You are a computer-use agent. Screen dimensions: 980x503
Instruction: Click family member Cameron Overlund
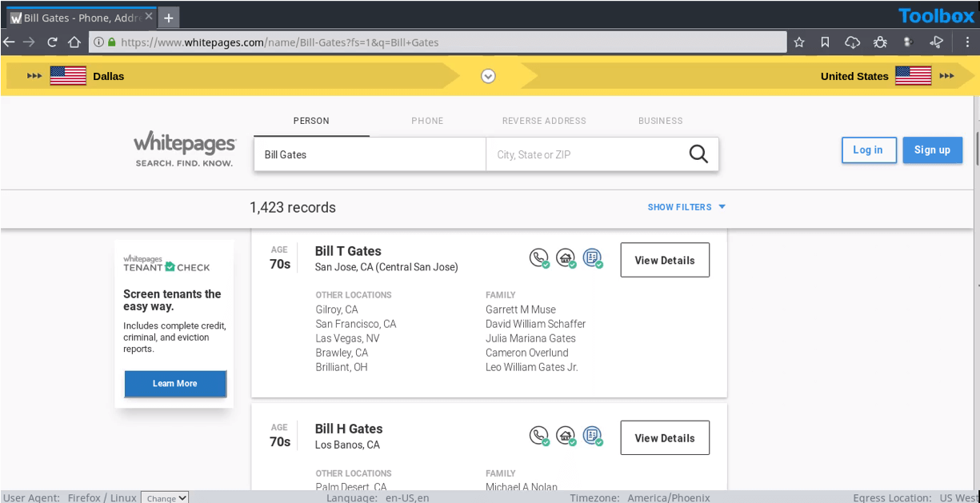pyautogui.click(x=527, y=353)
